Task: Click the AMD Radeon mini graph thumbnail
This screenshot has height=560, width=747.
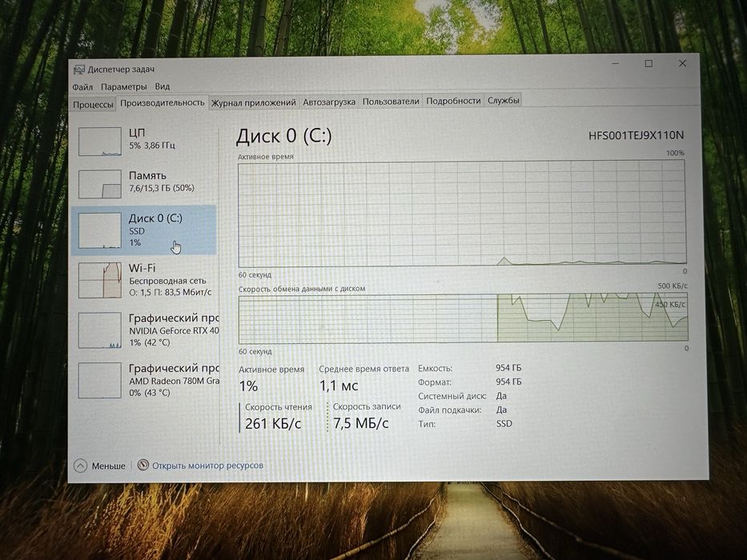Action: 99,381
